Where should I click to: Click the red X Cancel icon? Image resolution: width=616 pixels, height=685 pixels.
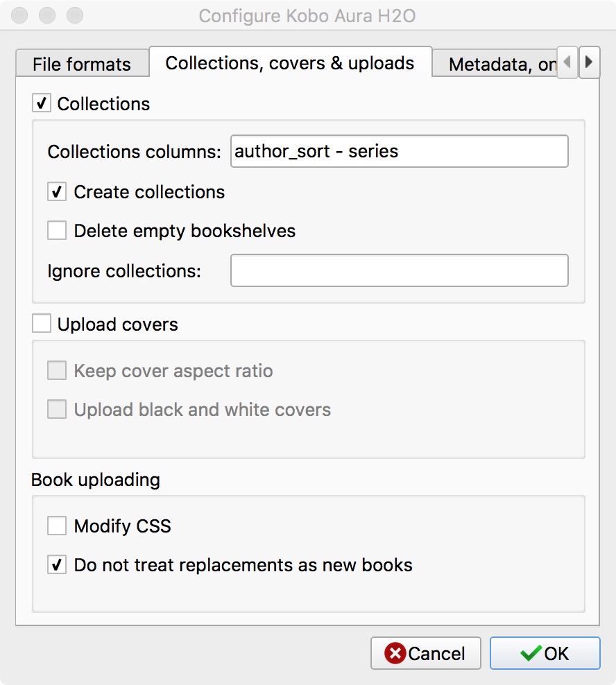pyautogui.click(x=395, y=654)
